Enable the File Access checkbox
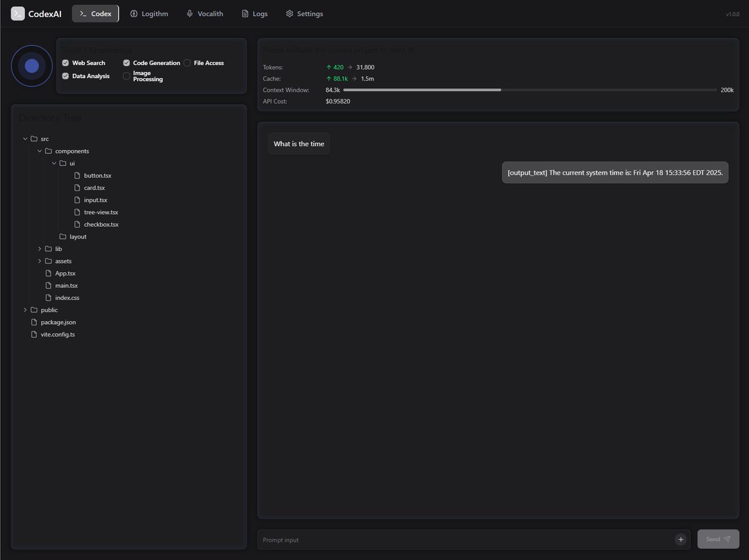 tap(187, 63)
